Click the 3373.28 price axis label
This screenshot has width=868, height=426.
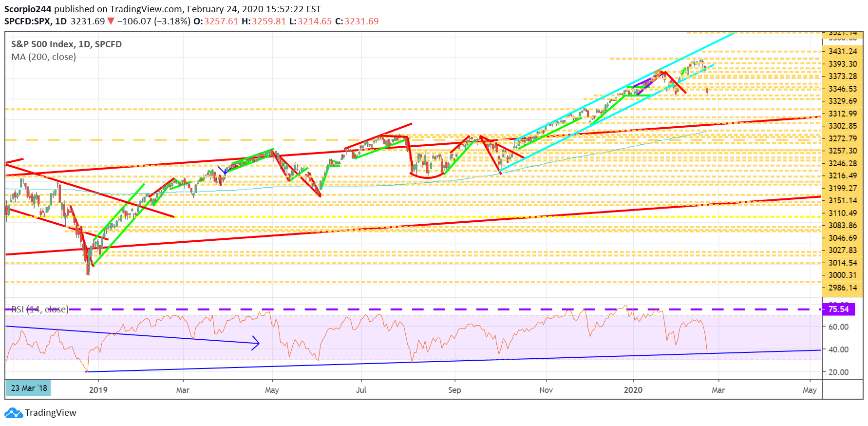coord(843,76)
